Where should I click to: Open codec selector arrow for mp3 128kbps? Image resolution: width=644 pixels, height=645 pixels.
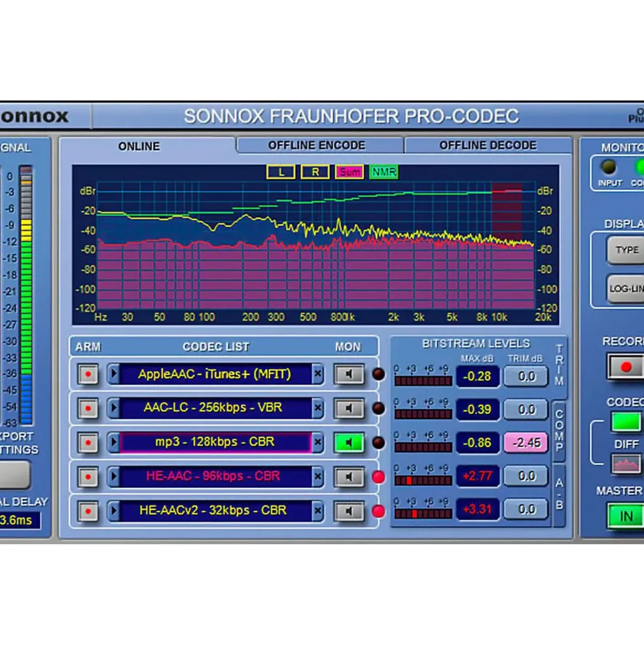pyautogui.click(x=113, y=442)
